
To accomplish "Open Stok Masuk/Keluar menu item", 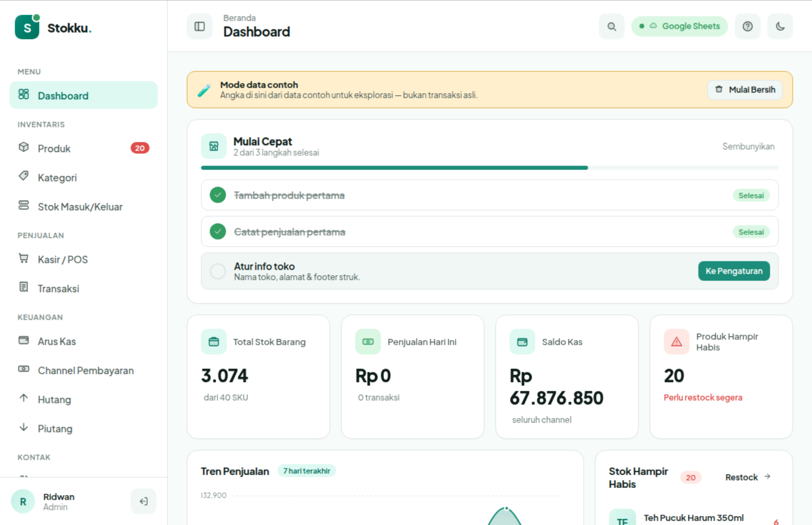I will click(x=84, y=207).
